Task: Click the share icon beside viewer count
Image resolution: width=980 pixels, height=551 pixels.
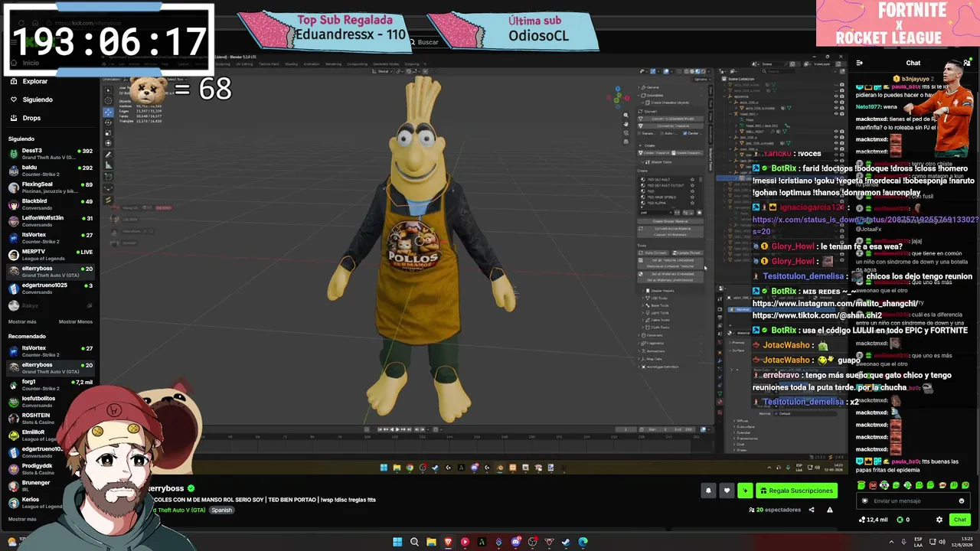Action: pos(812,510)
